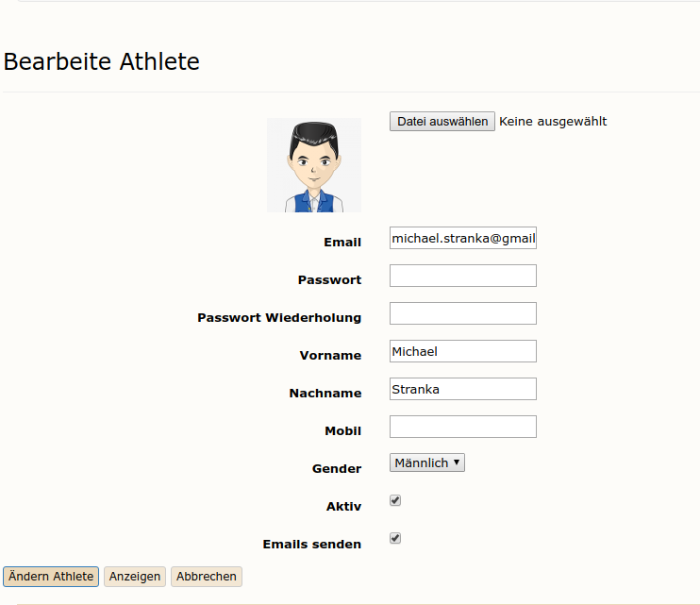Click into the Passwort field

click(x=462, y=276)
